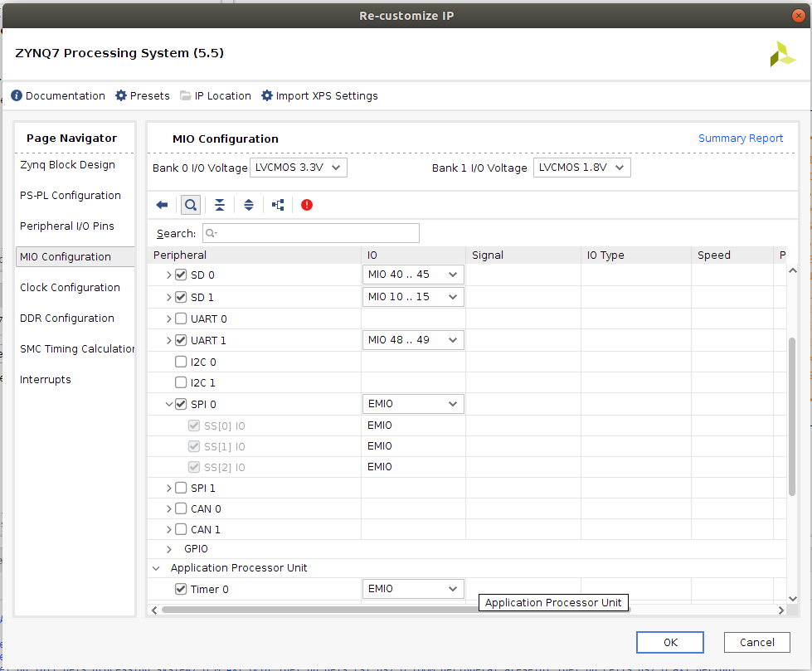Go to Zynq Block Design page

pos(67,165)
